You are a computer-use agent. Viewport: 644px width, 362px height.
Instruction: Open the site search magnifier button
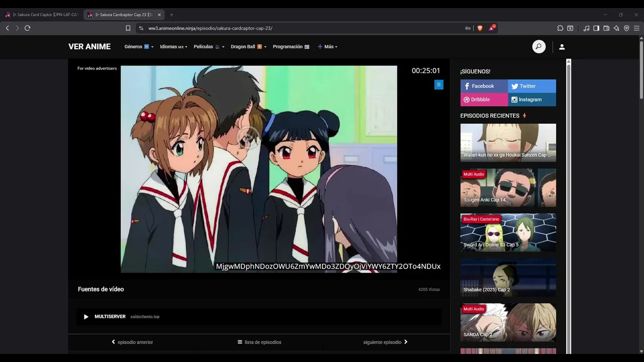pyautogui.click(x=539, y=47)
